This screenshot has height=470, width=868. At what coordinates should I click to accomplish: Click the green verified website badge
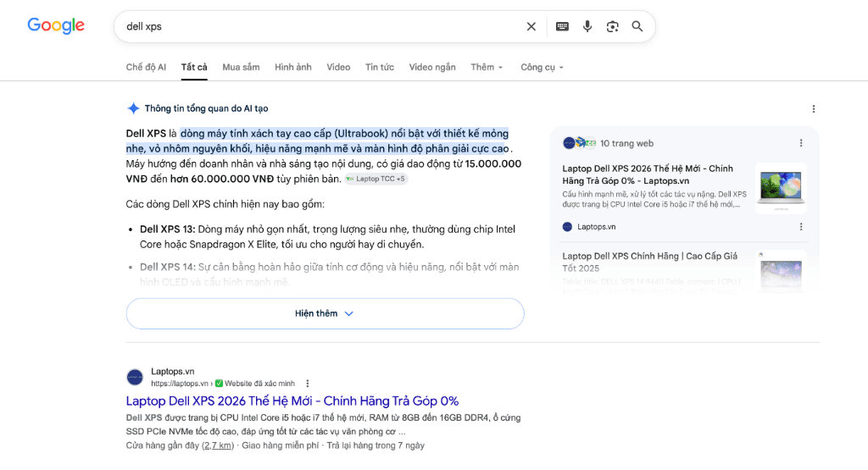click(219, 384)
